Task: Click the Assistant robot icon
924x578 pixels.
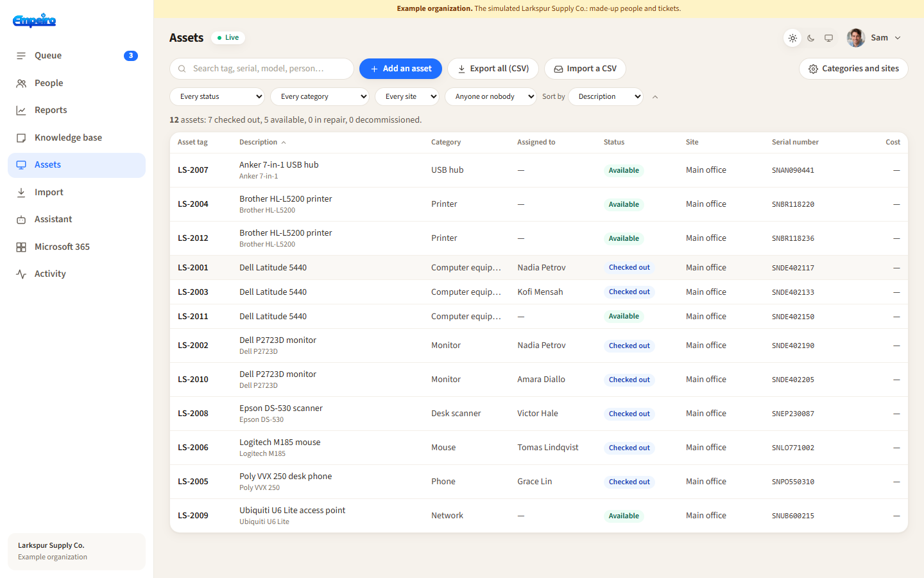Action: 21,220
